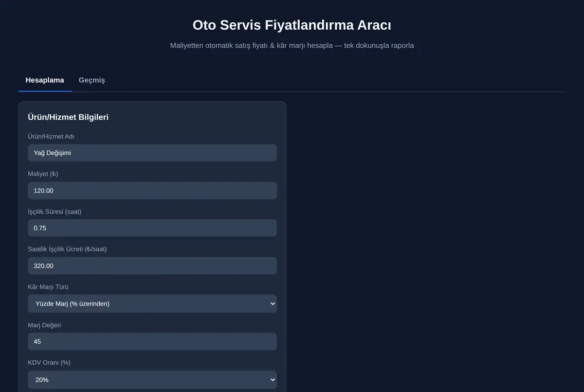Click the Maliyet (₺) label
Screen dimensions: 584x392
click(x=43, y=174)
